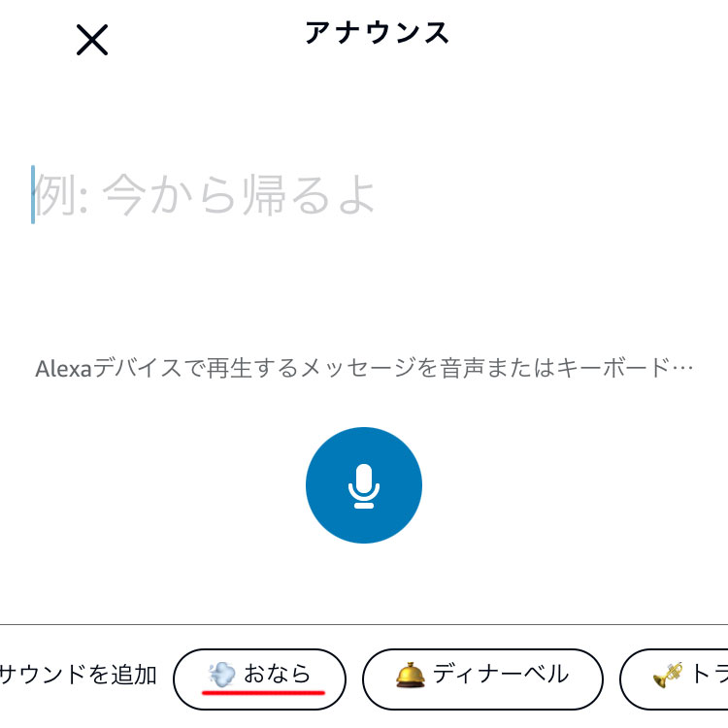Click the おなら text label
The width and height of the screenshot is (728, 728).
pos(278,674)
